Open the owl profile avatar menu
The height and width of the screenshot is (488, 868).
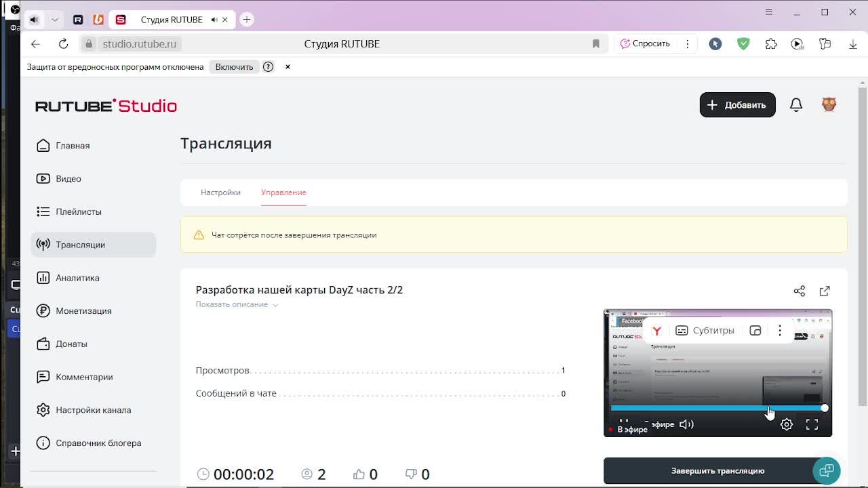coord(829,104)
